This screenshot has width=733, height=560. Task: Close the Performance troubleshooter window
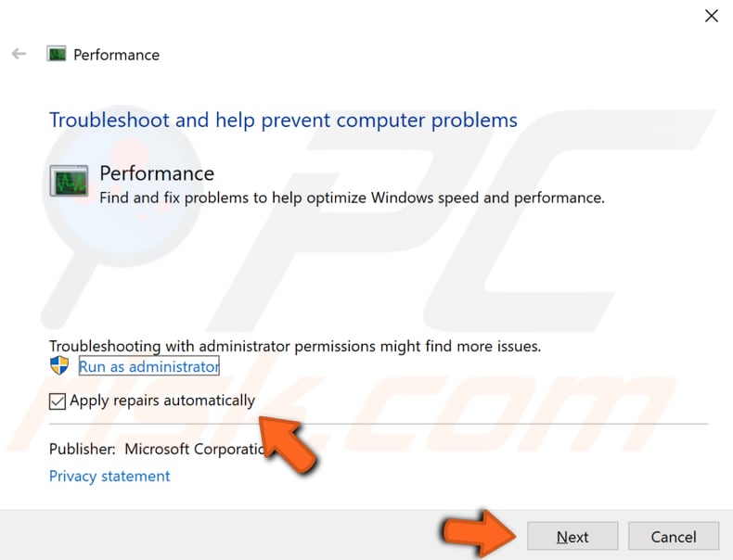tap(711, 16)
